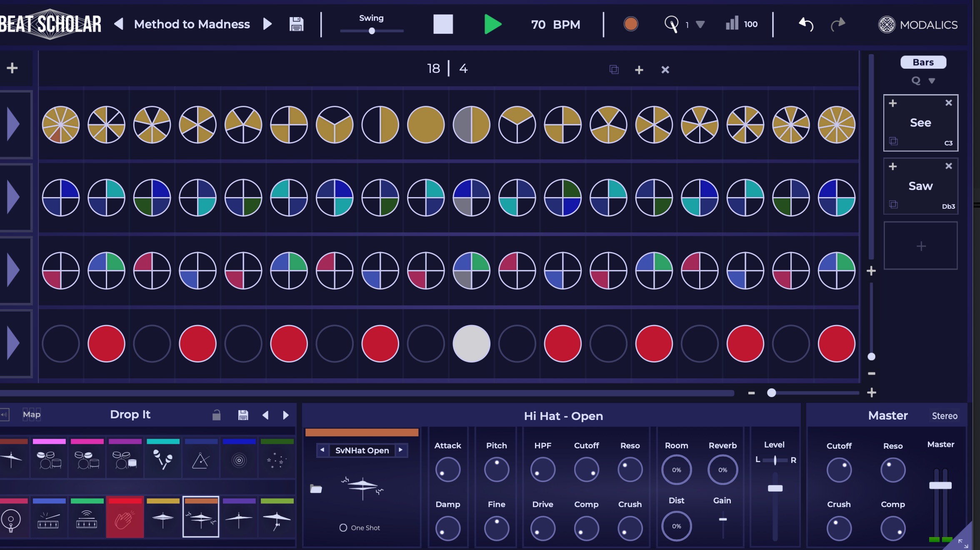980x550 pixels.
Task: Click the orange record button
Action: point(630,24)
